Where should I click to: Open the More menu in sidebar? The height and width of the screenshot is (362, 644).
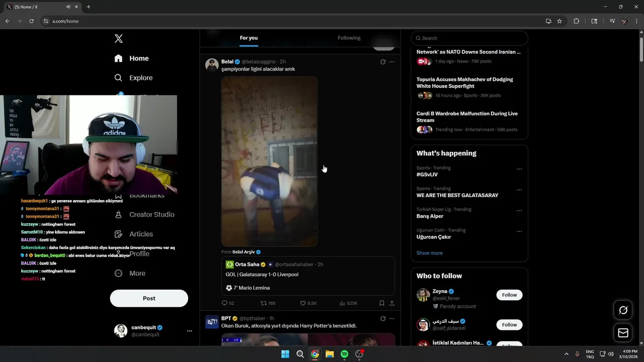click(130, 274)
